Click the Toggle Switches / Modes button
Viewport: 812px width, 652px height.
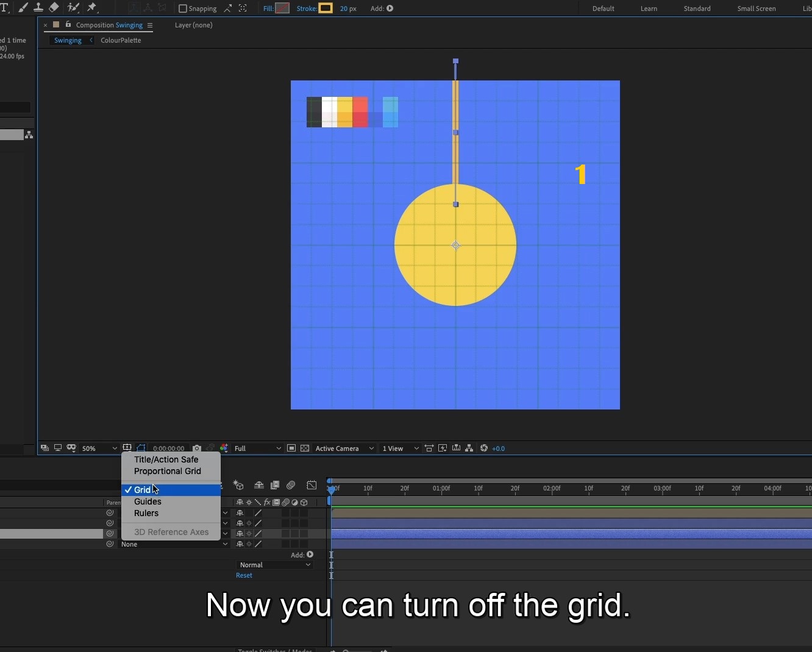[x=275, y=650]
